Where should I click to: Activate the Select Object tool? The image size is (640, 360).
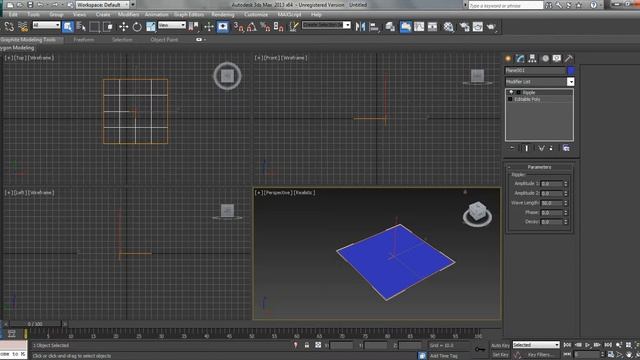click(68, 27)
